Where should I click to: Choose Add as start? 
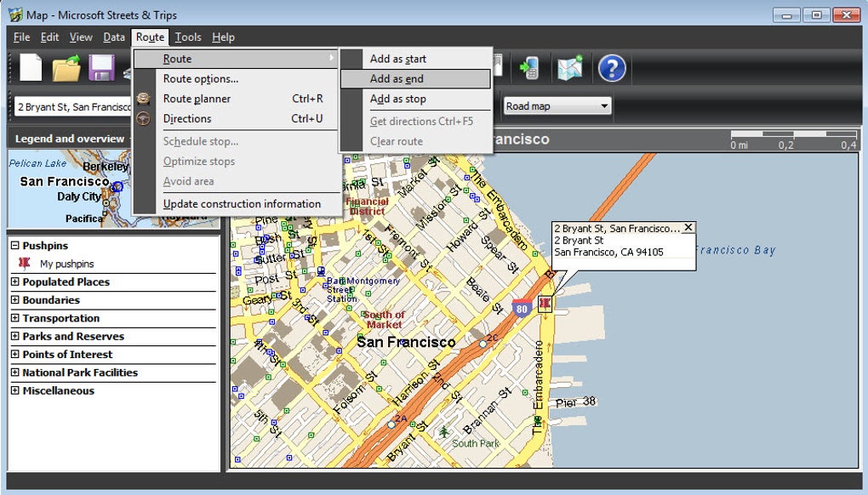point(415,59)
